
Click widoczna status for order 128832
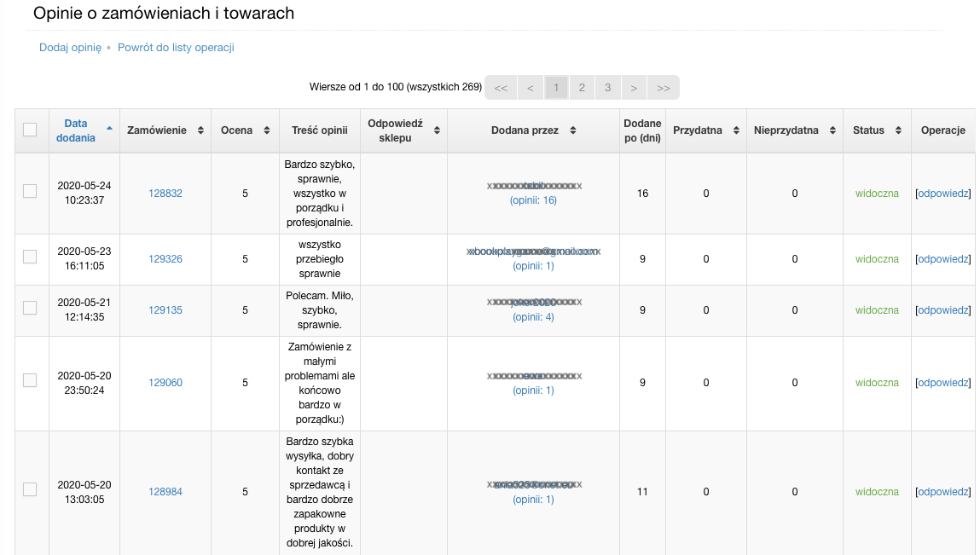(x=877, y=194)
